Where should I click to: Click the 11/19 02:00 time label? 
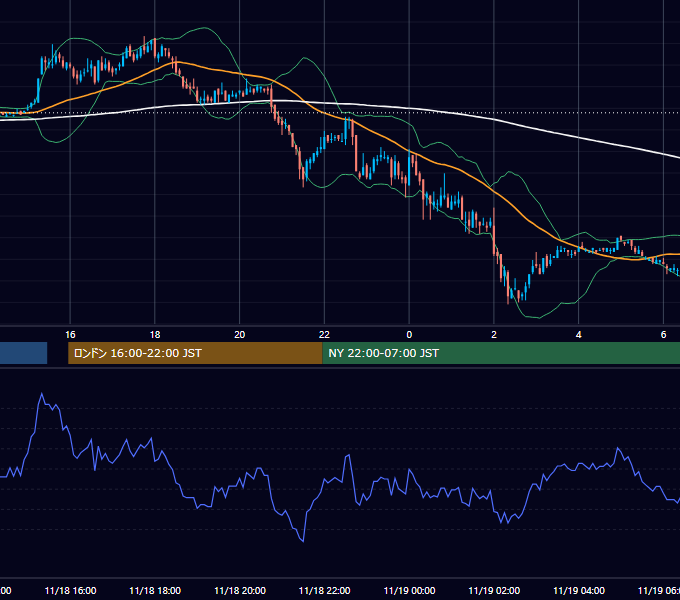[494, 590]
